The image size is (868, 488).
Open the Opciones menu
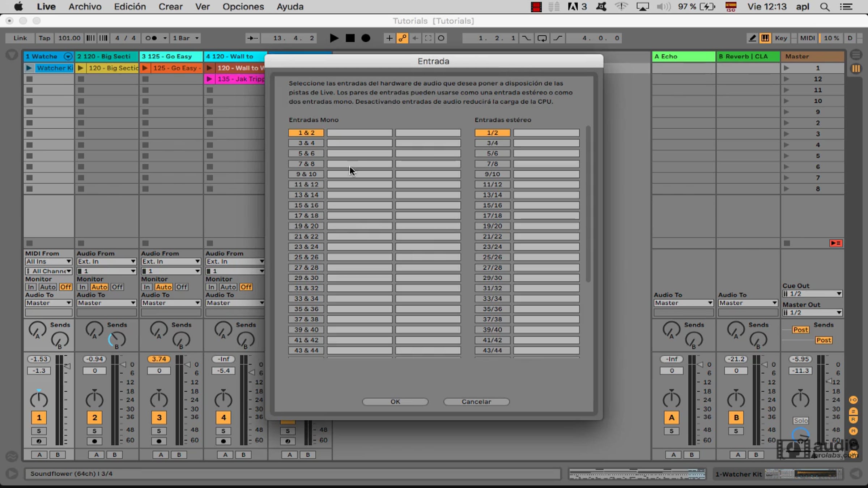click(243, 7)
